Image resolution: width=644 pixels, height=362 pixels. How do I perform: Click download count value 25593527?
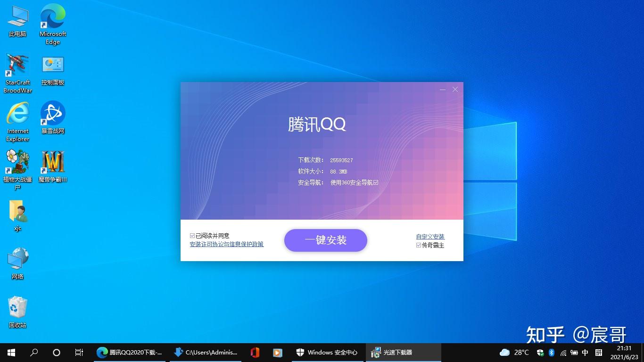[341, 160]
